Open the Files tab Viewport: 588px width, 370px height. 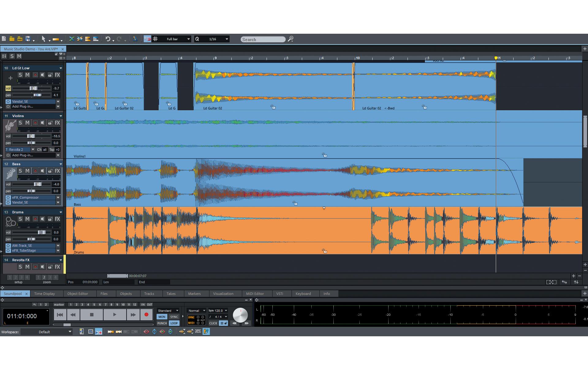coord(104,294)
